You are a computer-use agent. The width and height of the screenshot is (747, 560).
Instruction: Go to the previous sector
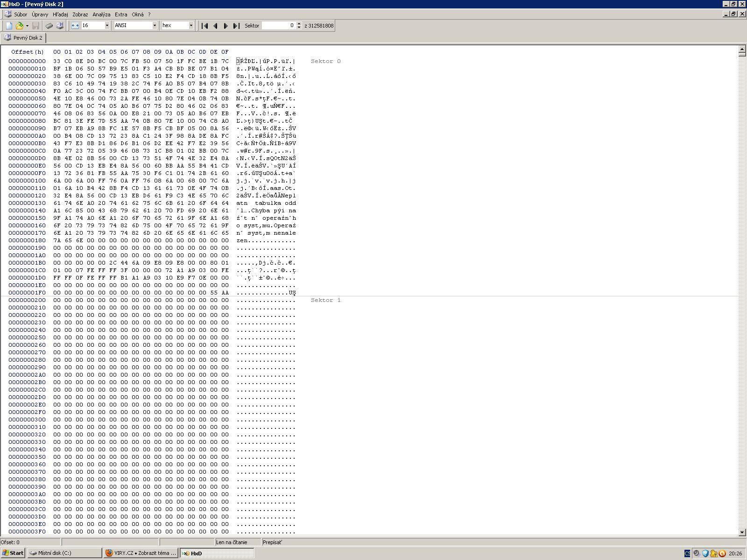tap(215, 26)
